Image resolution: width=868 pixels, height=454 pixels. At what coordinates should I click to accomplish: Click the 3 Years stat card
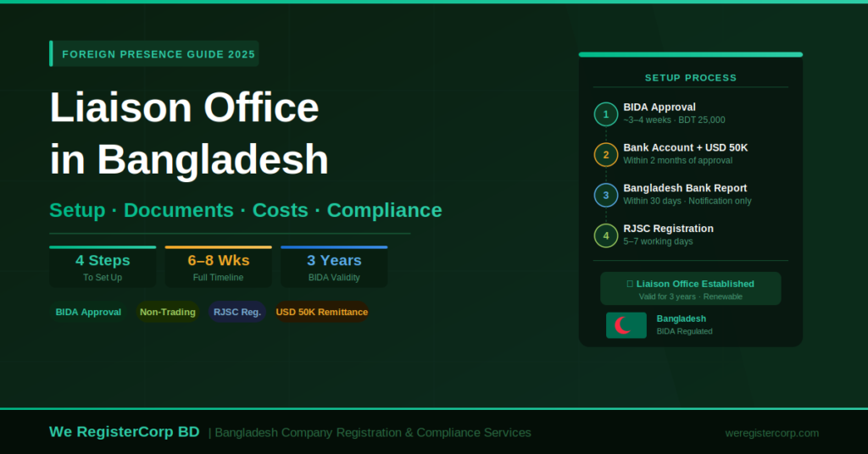tap(334, 267)
